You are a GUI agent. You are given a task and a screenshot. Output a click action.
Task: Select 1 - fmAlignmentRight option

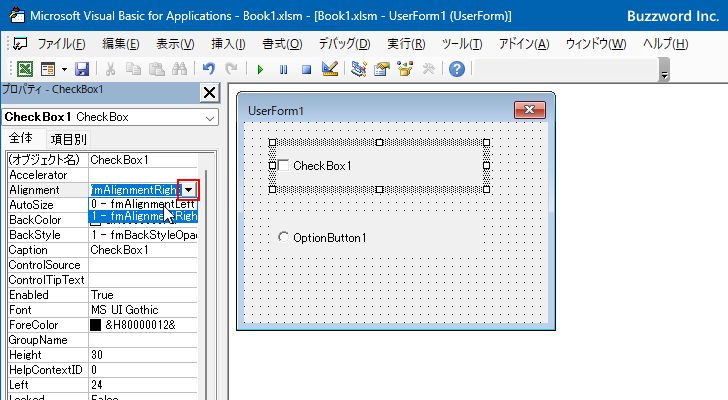(143, 216)
